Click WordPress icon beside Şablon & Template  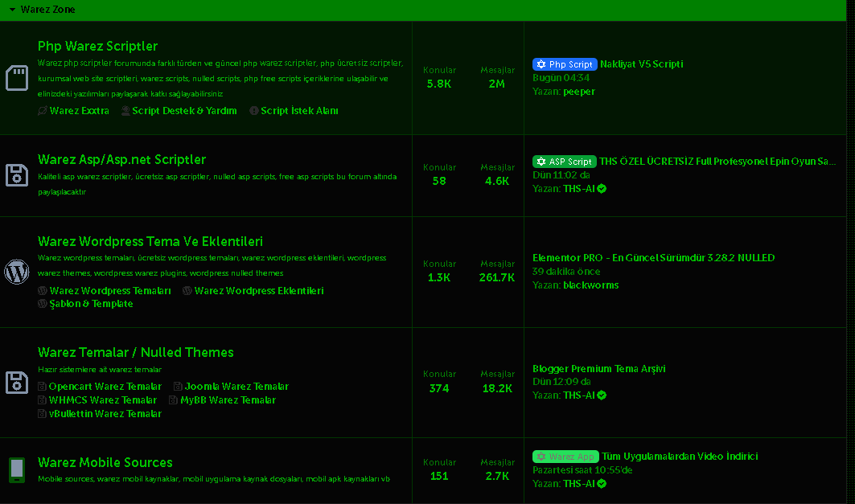pyautogui.click(x=43, y=304)
